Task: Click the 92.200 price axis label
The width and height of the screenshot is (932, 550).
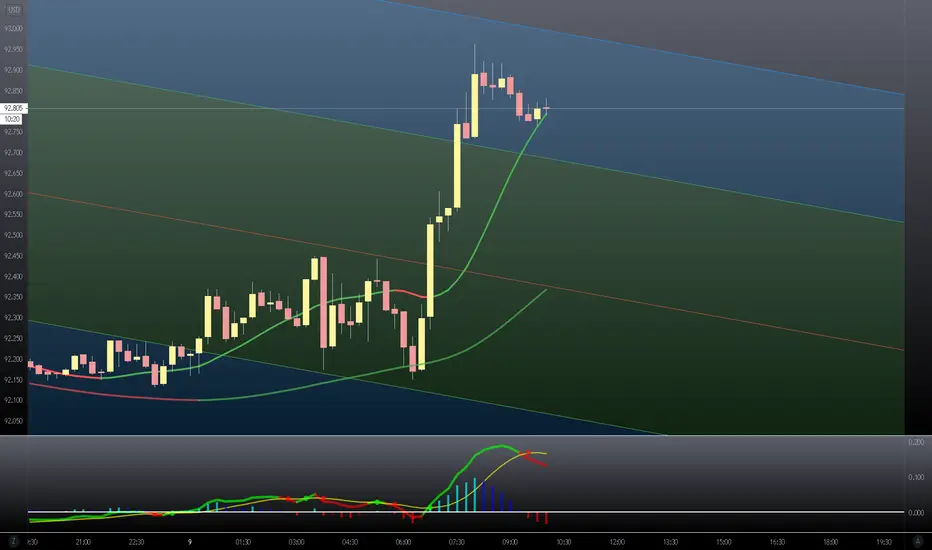Action: coord(13,360)
